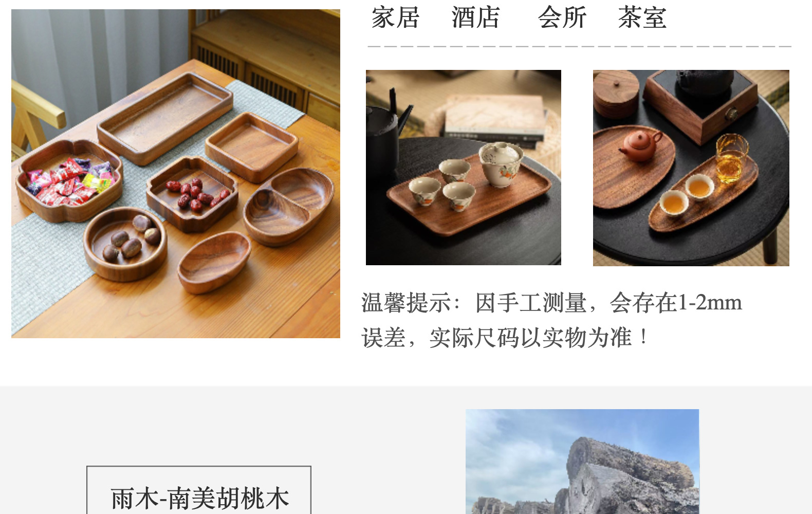This screenshot has width=812, height=514.
Task: Click the 温馨提示 measurement notice text
Action: (x=551, y=320)
